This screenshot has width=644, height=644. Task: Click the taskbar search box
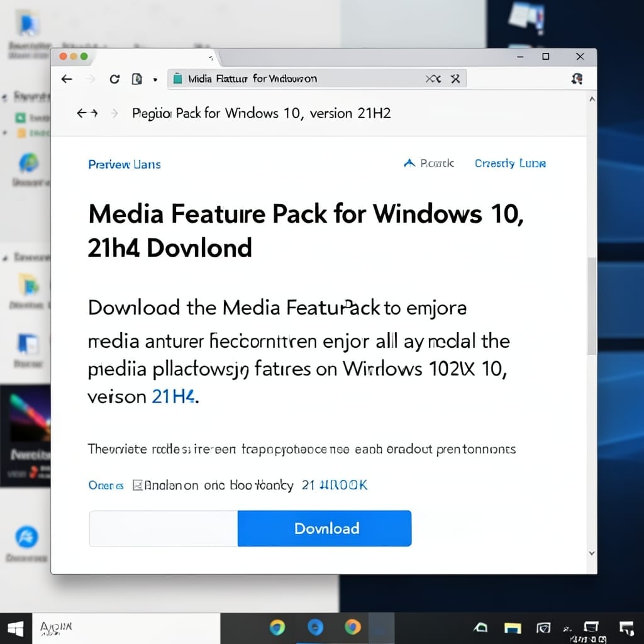coord(126,628)
